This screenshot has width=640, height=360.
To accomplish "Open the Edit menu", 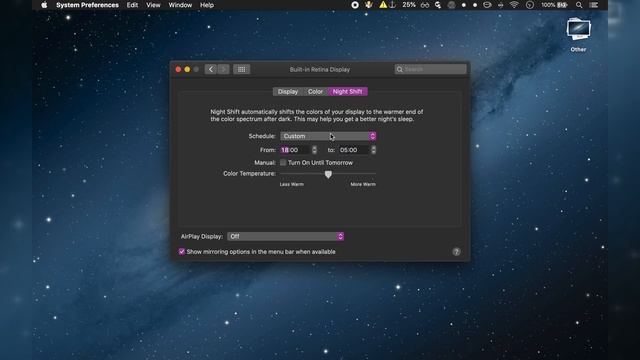I will pyautogui.click(x=132, y=5).
